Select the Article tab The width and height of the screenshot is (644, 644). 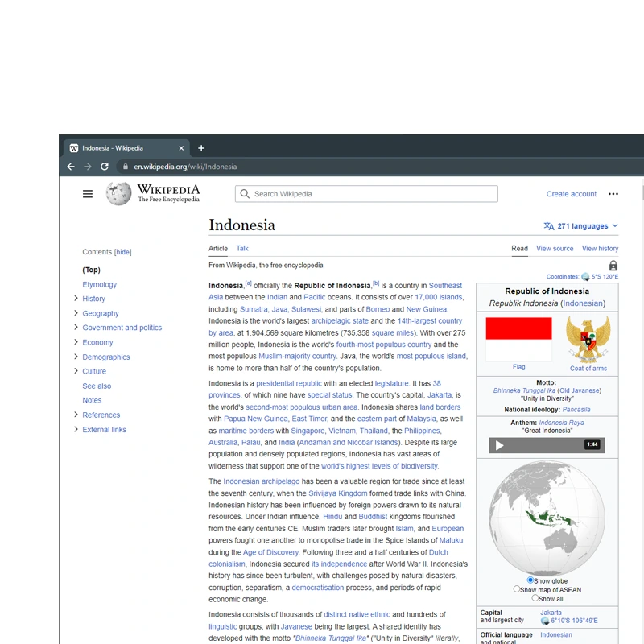point(218,248)
